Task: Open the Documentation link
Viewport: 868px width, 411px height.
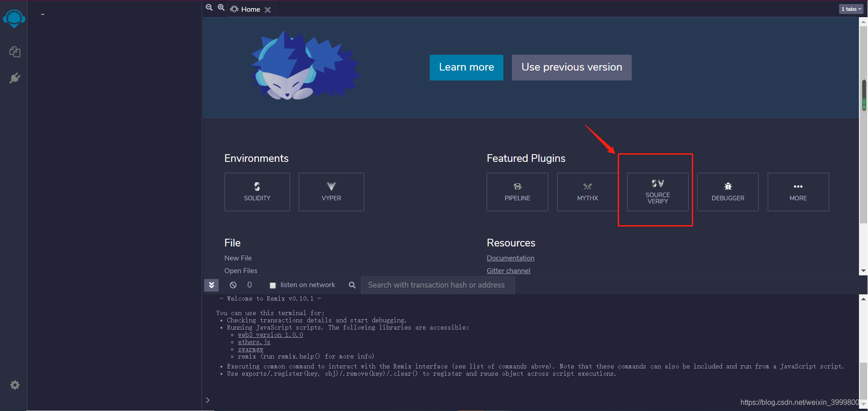Action: [x=511, y=258]
